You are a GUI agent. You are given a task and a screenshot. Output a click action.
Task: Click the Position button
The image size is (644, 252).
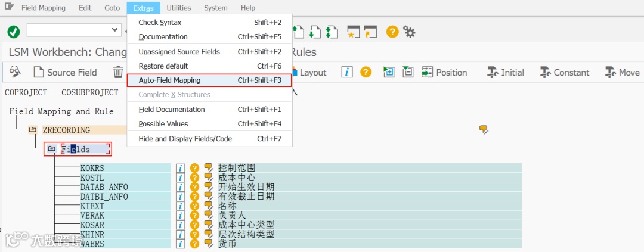(445, 73)
